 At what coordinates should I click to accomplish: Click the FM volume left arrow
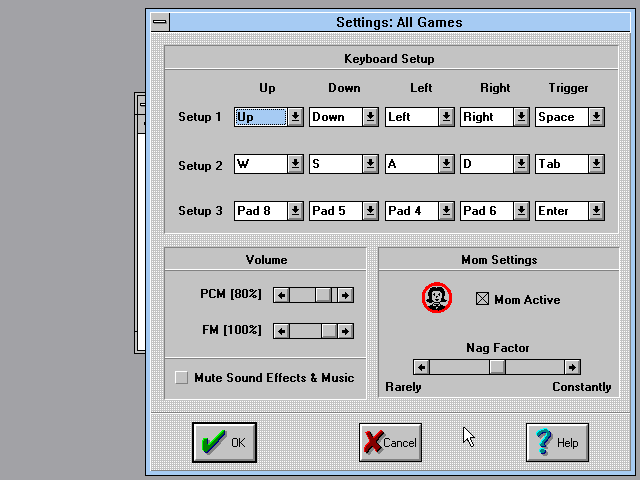282,331
